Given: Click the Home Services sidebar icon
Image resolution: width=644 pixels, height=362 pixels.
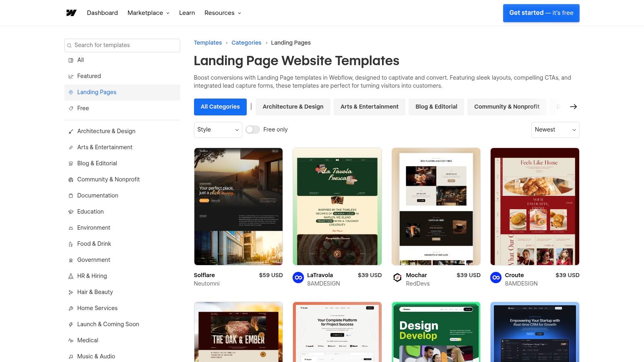Looking at the screenshot, I should pos(71,309).
